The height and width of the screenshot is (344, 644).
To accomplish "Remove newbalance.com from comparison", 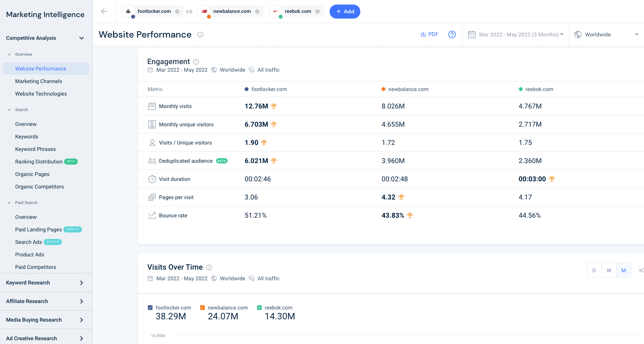I will 257,11.
